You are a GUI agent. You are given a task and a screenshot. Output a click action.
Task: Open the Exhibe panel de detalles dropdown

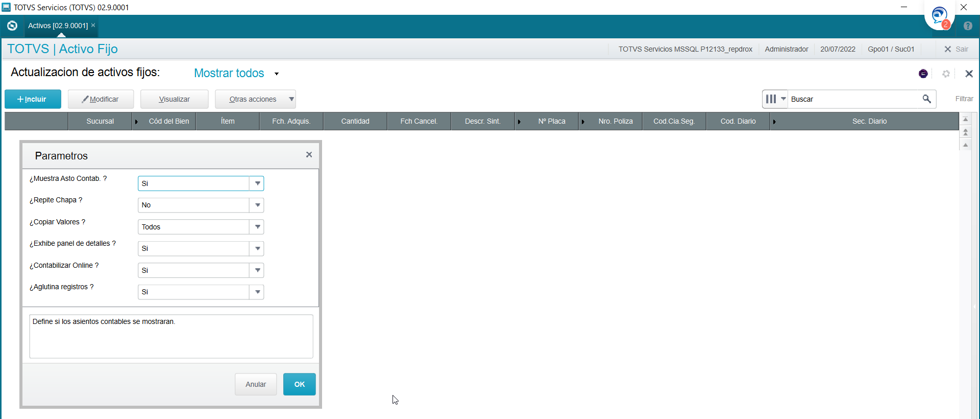pyautogui.click(x=257, y=248)
